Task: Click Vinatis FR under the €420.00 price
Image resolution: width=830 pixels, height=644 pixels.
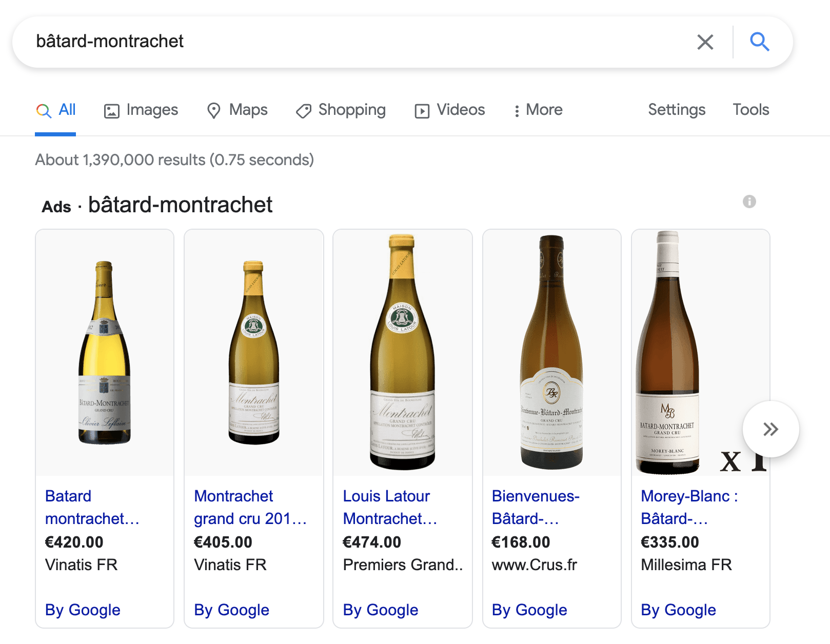Action: point(82,565)
